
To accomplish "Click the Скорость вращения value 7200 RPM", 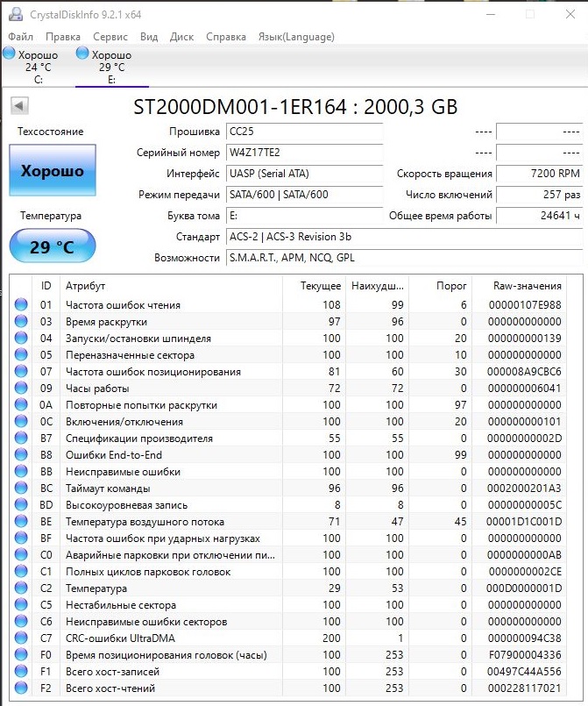I will coord(539,174).
